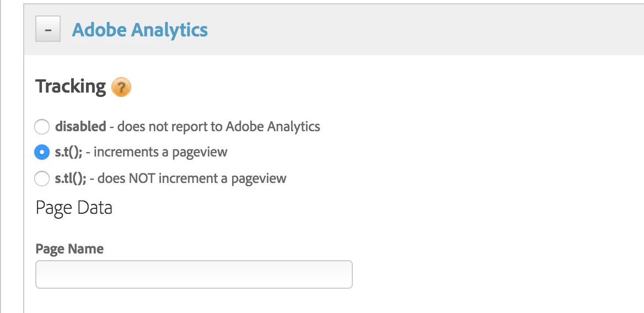This screenshot has height=313, width=644.
Task: Open the Tracking help question mark icon
Action: tap(121, 87)
